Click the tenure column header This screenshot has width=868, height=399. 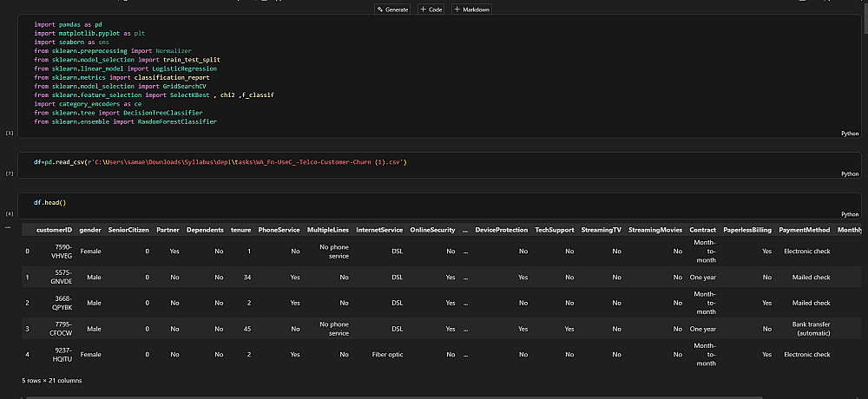coord(240,230)
